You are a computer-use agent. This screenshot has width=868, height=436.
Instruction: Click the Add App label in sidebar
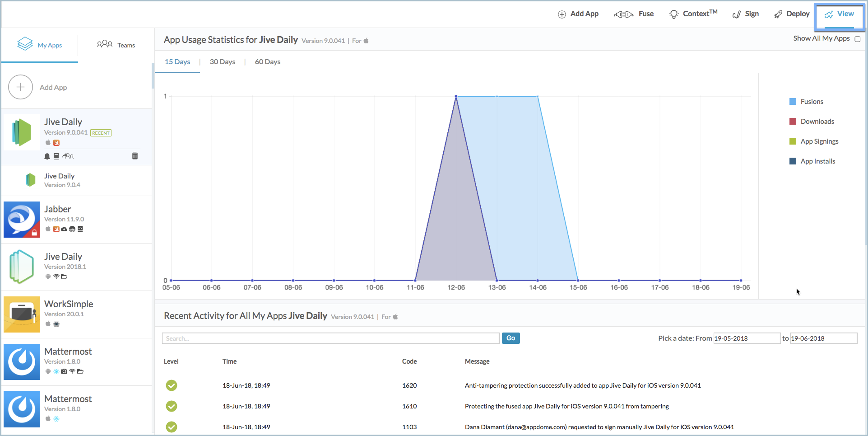pyautogui.click(x=53, y=88)
